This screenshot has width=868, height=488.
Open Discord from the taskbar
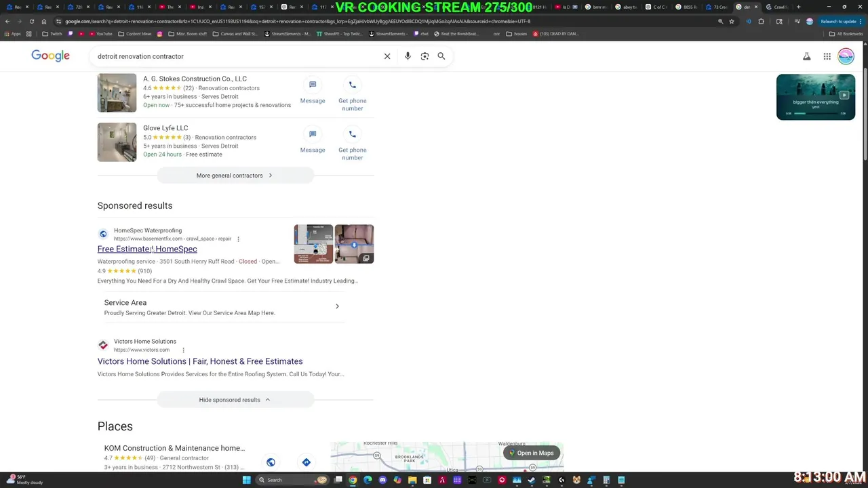pyautogui.click(x=382, y=480)
